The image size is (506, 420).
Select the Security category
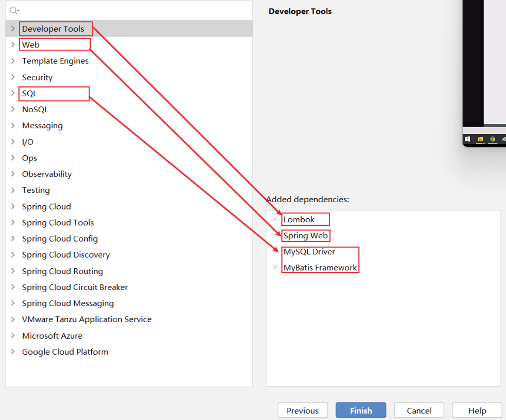pos(37,77)
